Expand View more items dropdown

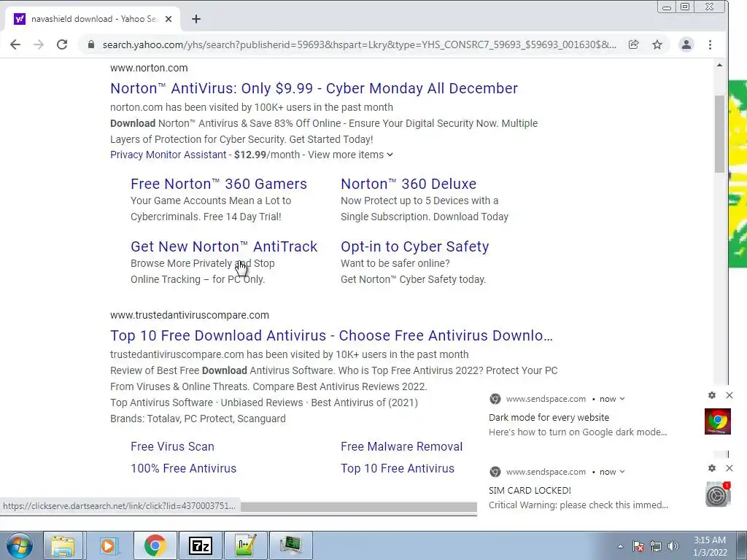[x=351, y=155]
